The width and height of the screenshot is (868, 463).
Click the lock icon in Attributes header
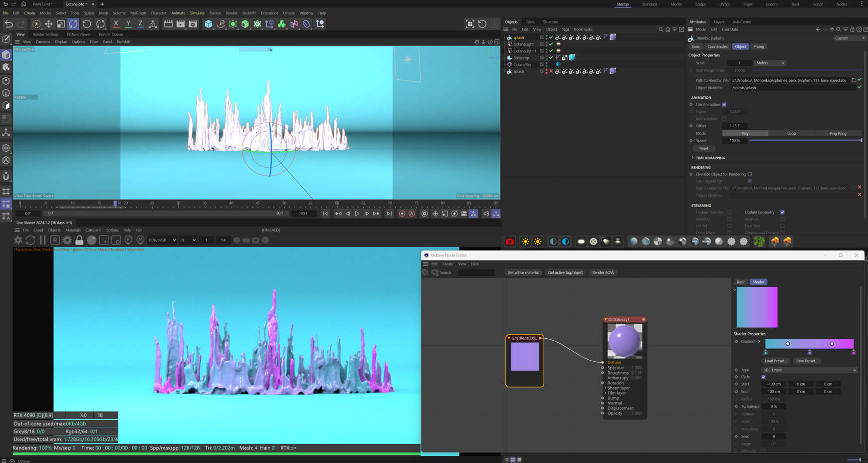pyautogui.click(x=852, y=29)
